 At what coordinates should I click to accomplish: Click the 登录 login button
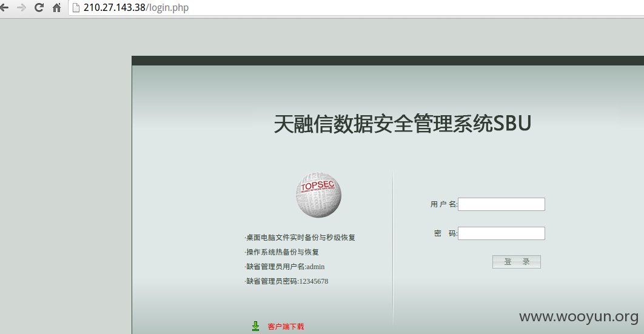pyautogui.click(x=516, y=262)
